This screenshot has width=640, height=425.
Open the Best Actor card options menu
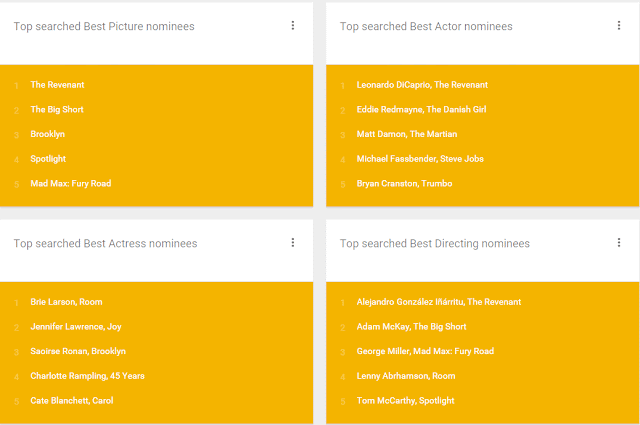(619, 26)
